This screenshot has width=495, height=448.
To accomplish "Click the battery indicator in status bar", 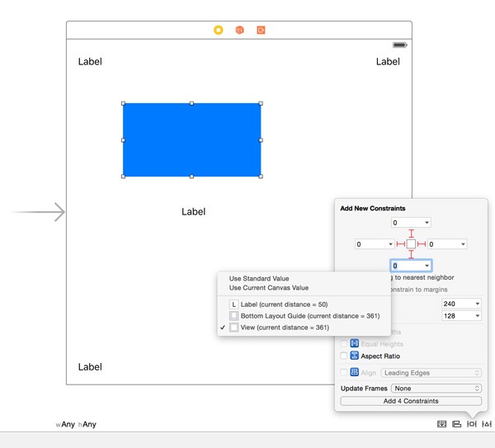I will (399, 45).
